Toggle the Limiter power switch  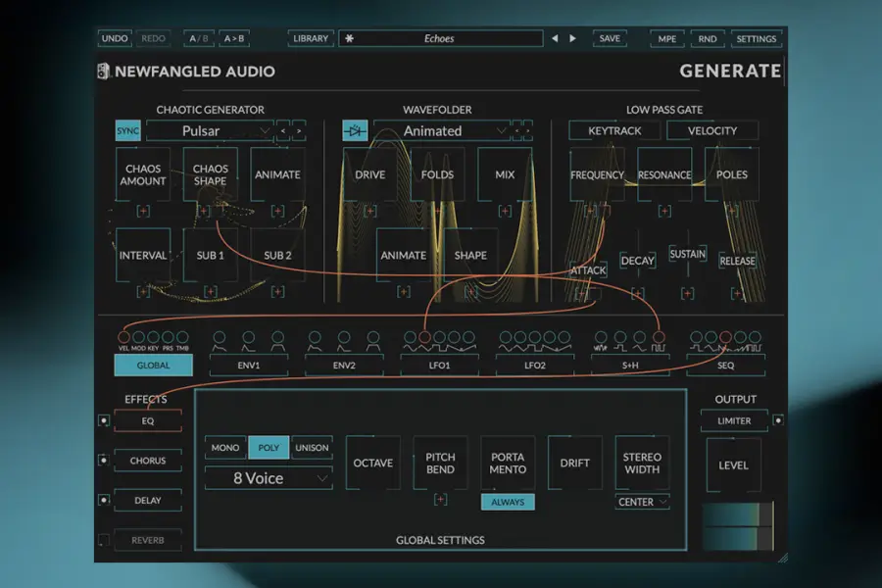click(x=778, y=420)
